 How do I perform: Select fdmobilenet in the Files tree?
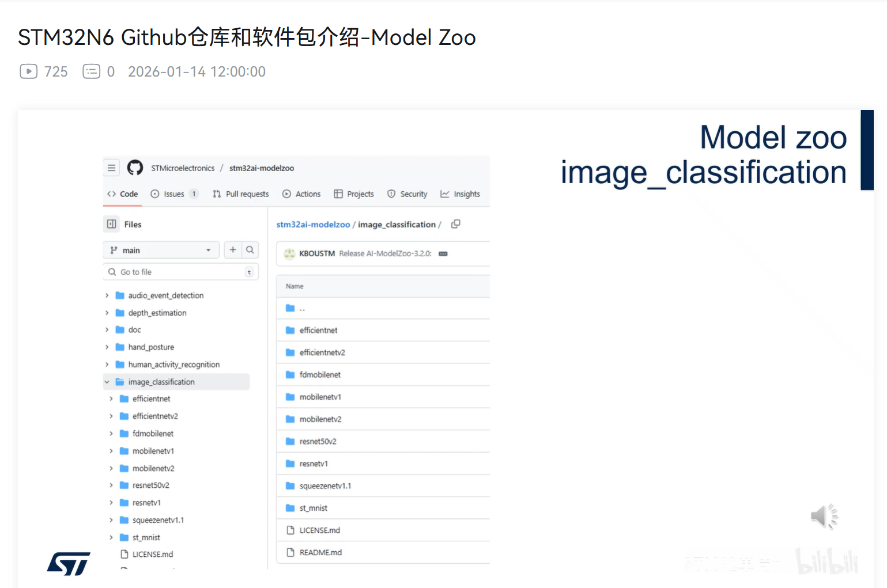point(153,434)
